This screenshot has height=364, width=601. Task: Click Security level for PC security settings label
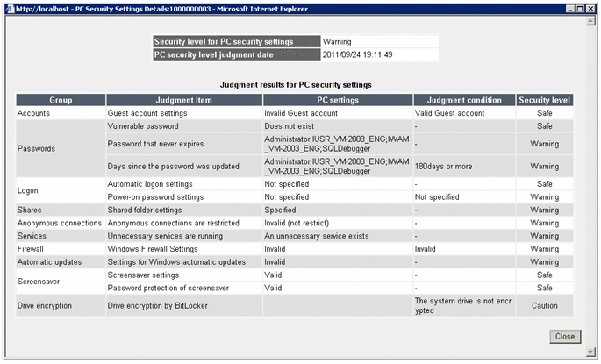coord(237,41)
